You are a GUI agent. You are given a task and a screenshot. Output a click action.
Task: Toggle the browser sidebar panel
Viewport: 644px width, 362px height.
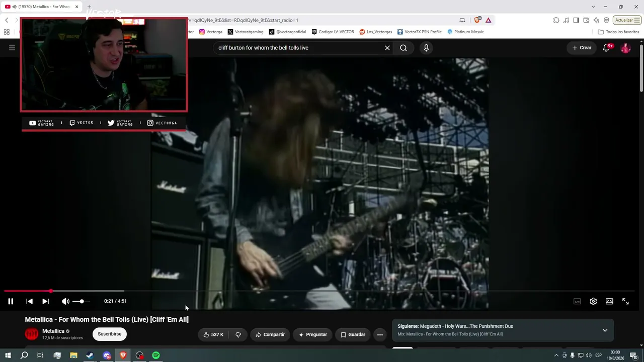[576, 20]
